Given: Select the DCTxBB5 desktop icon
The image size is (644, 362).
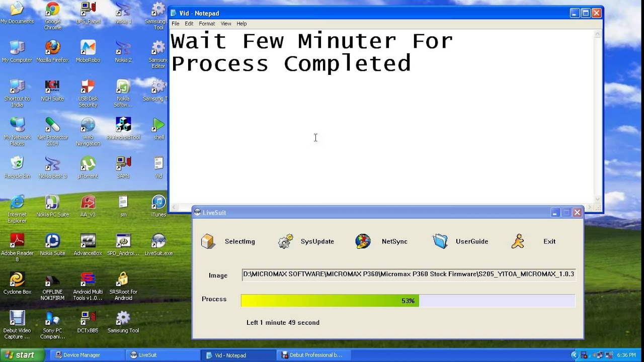Looking at the screenshot, I should (x=88, y=322).
